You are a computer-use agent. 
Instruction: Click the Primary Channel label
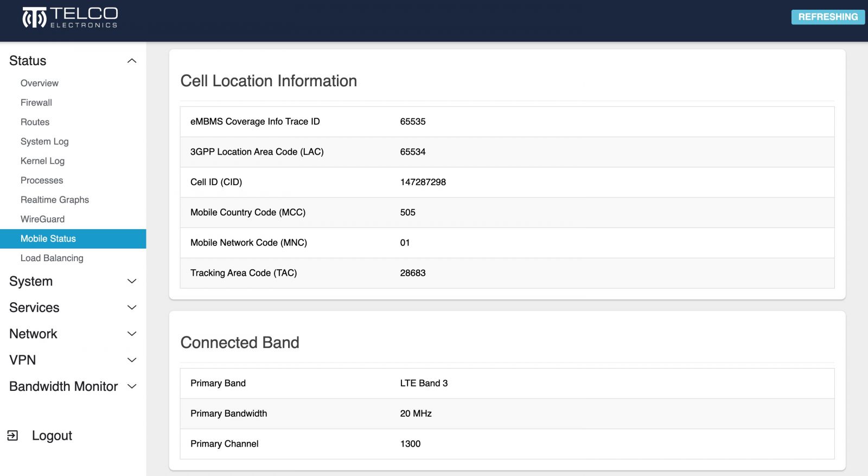(225, 444)
